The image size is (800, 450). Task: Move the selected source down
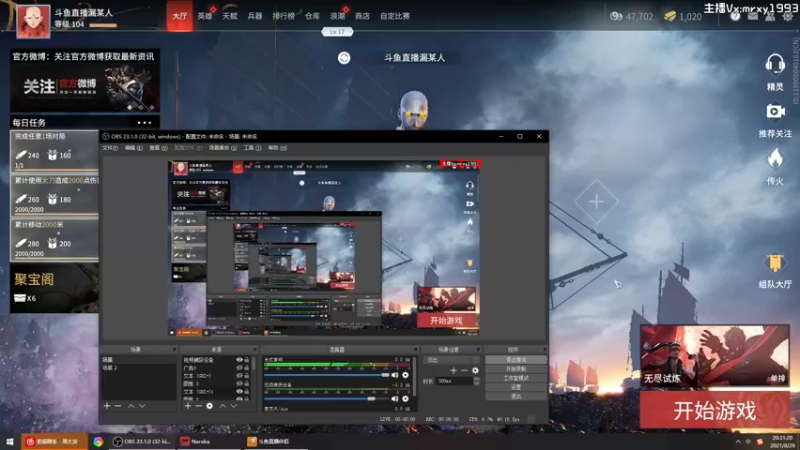[x=234, y=406]
